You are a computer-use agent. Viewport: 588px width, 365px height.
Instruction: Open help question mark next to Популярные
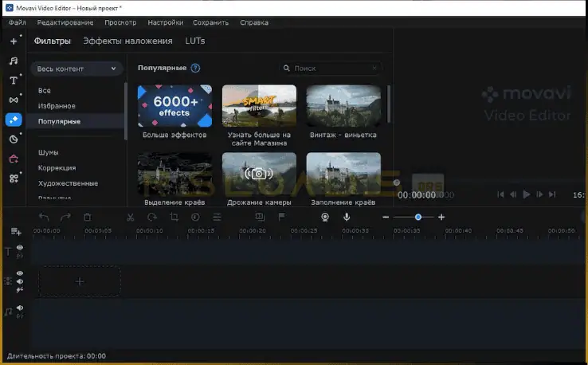[x=195, y=68]
